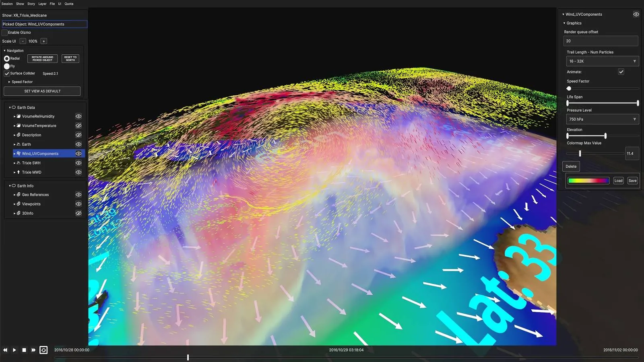Open the Trail Length dropdown
The image size is (644, 362).
pos(602,61)
